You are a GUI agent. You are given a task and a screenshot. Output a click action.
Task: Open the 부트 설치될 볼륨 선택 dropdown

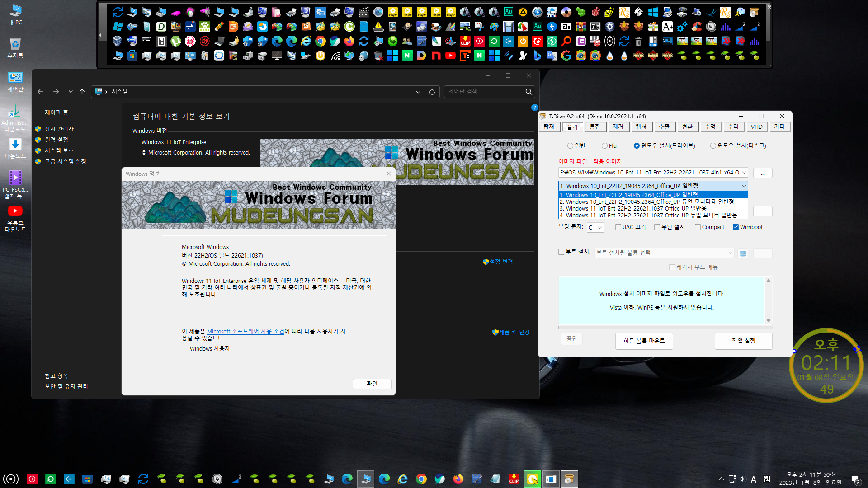[664, 253]
